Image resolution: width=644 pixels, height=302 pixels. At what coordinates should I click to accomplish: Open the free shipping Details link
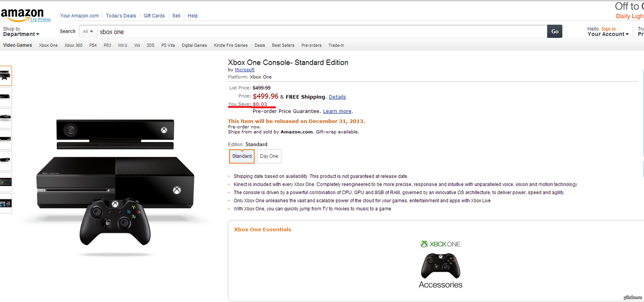337,97
